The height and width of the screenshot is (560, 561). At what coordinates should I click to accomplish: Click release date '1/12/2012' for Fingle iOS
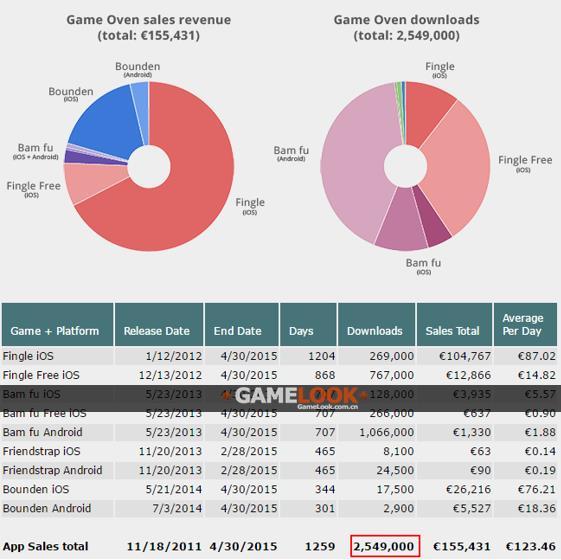[174, 356]
